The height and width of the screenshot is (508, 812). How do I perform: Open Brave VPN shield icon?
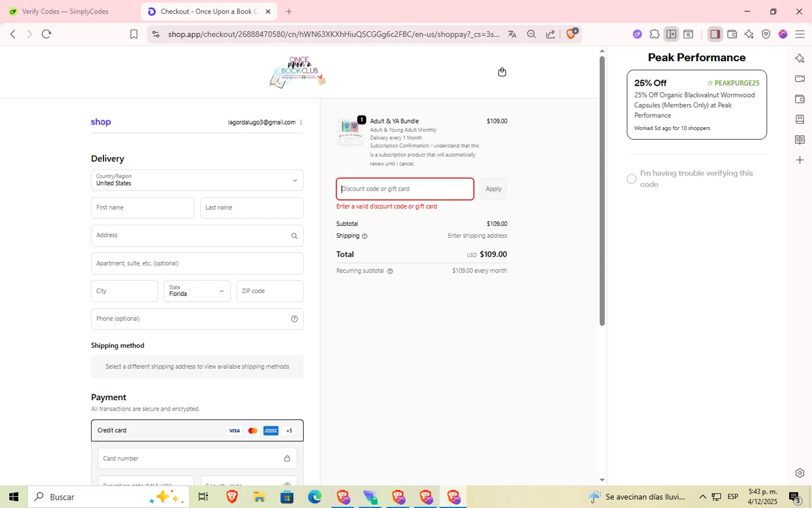pos(766,34)
